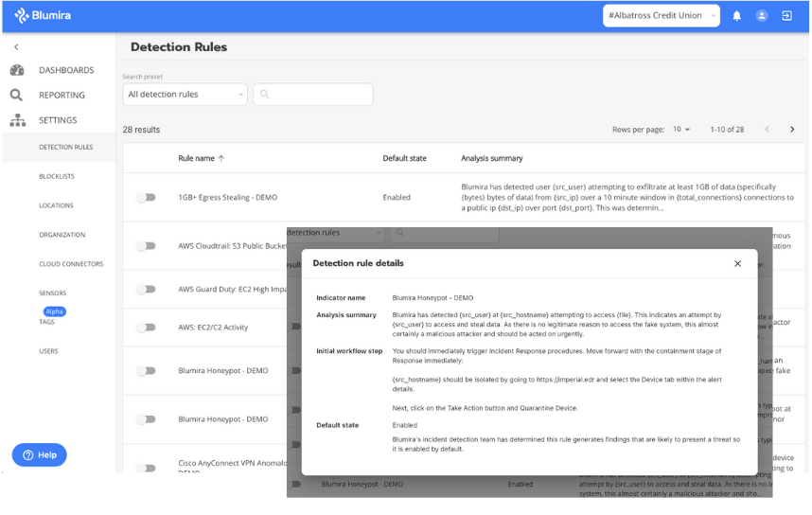Viewport: 812px width, 515px height.
Task: Open AWS: EC2/C2 Activity rule name
Action: point(213,328)
